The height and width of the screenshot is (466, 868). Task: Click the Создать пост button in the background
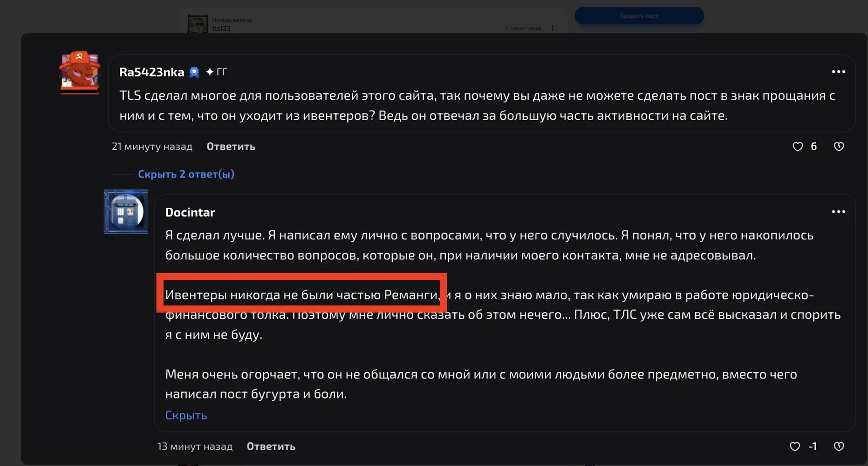tap(639, 15)
